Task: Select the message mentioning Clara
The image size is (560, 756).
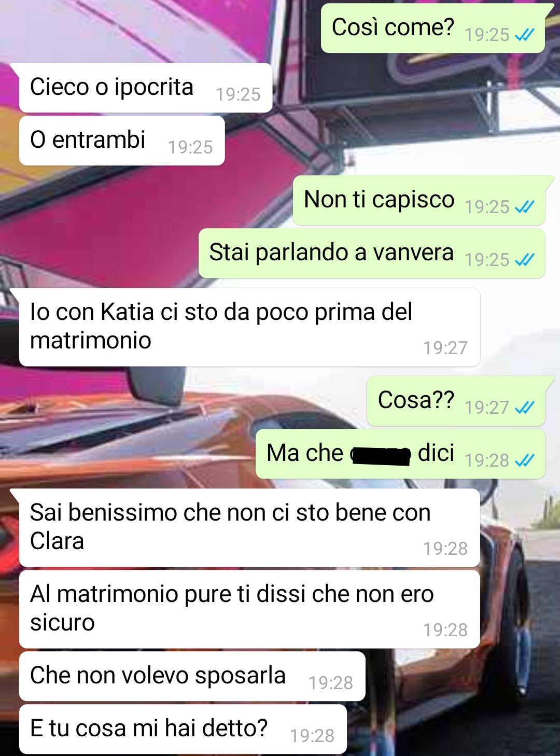Action: (x=249, y=528)
